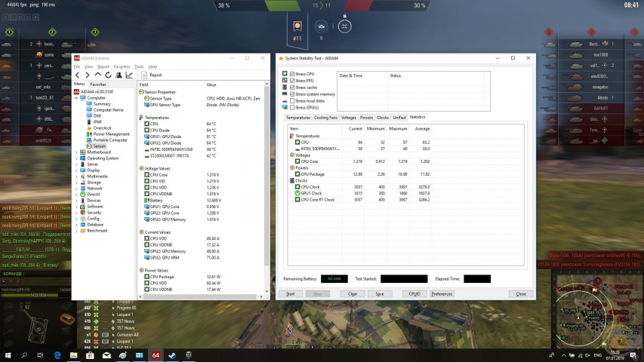Select Sensor tree item
Viewport: 644px width, 362px height.
pyautogui.click(x=99, y=146)
